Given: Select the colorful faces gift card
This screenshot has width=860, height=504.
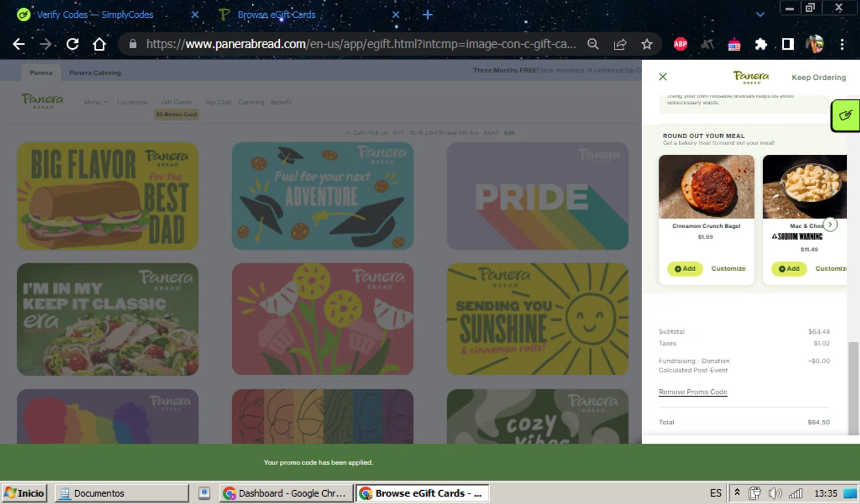Looking at the screenshot, I should click(323, 417).
